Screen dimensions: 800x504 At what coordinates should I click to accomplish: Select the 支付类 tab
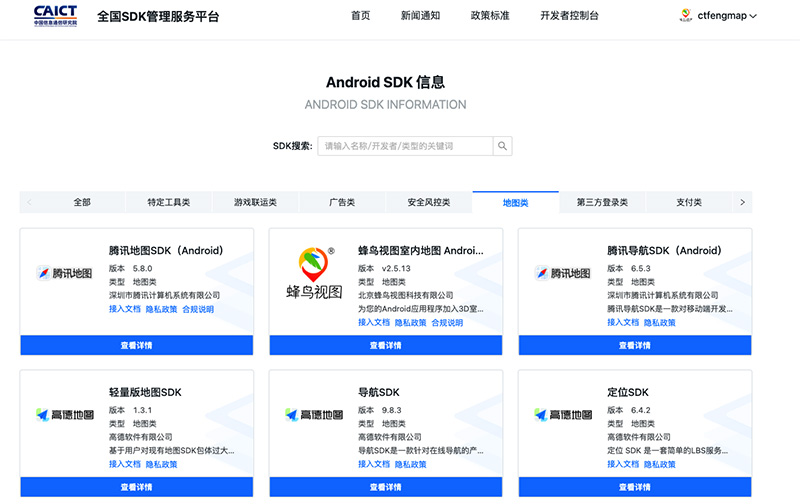[689, 203]
